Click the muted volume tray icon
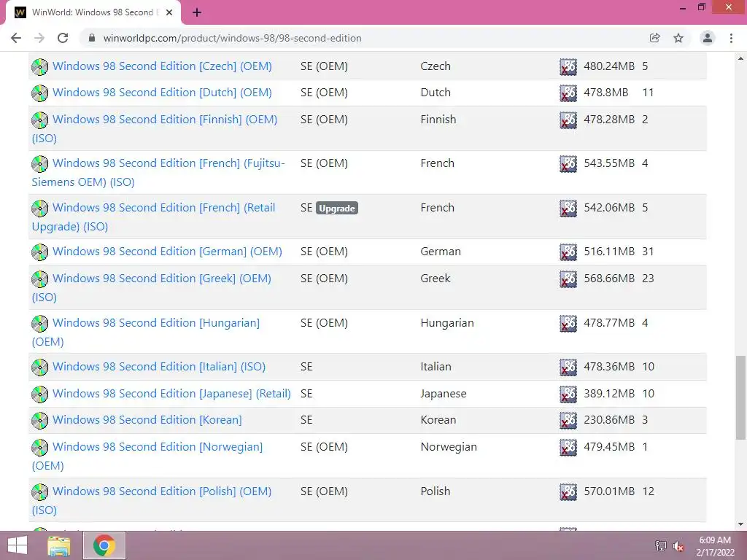This screenshot has height=560, width=747. (x=678, y=546)
